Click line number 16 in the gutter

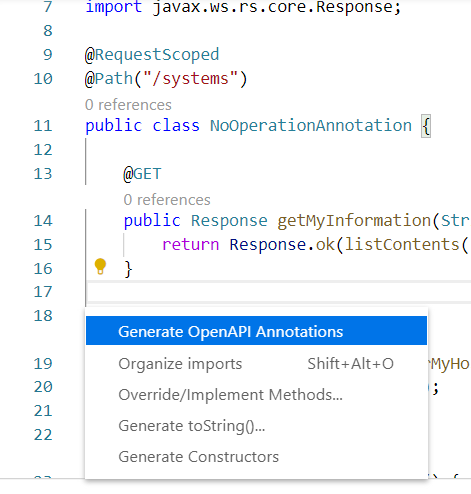pyautogui.click(x=43, y=269)
